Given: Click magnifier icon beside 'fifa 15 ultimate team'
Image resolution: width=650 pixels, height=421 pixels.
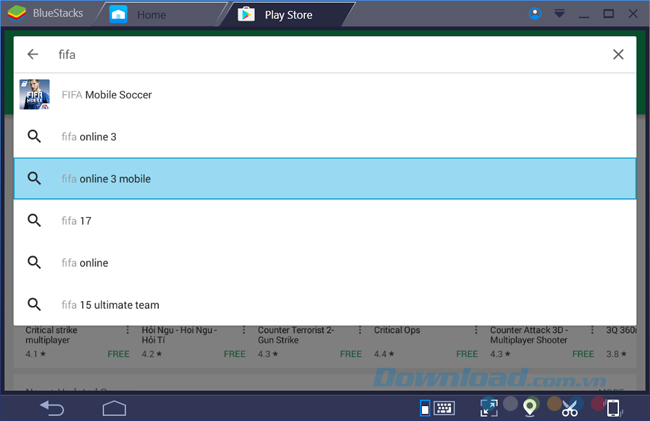Looking at the screenshot, I should pyautogui.click(x=34, y=304).
